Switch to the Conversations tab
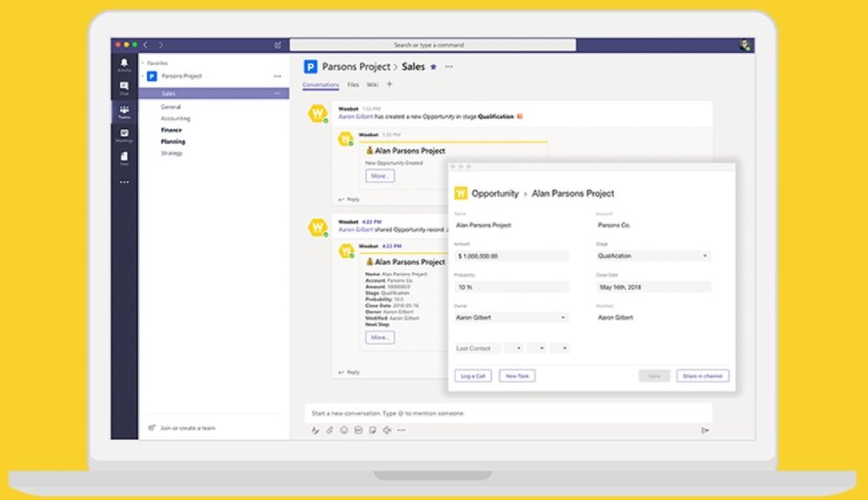Image resolution: width=868 pixels, height=500 pixels. (x=321, y=84)
